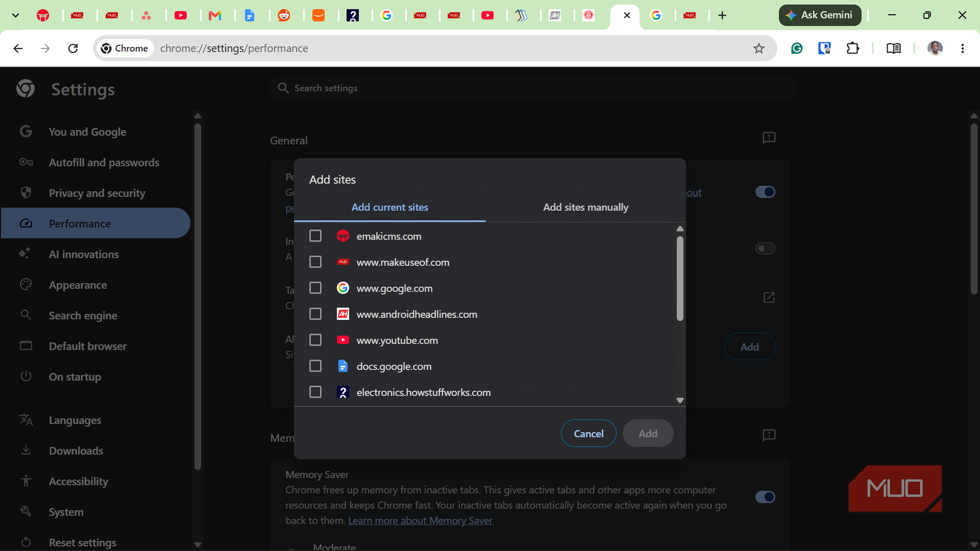Reload the settings page

point(73,48)
